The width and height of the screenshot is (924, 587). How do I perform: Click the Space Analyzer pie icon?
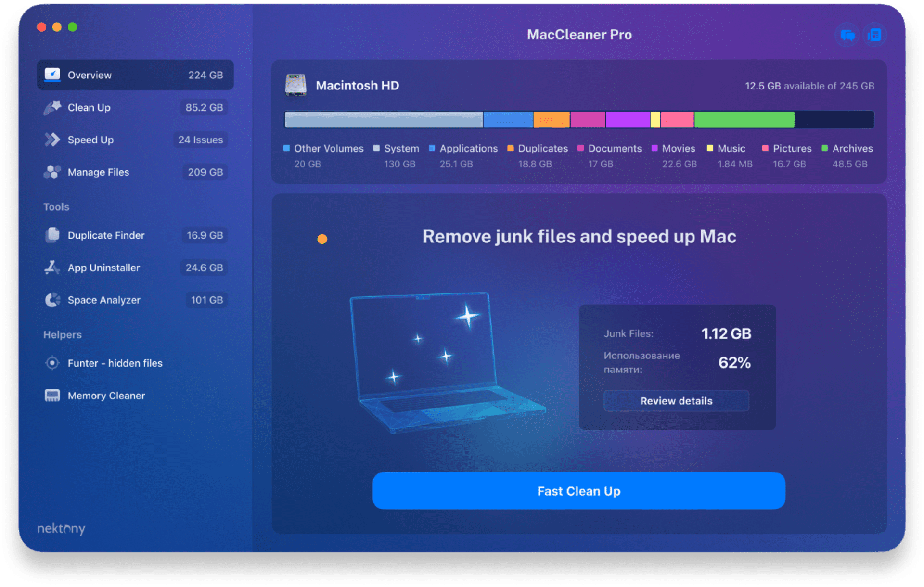point(52,300)
